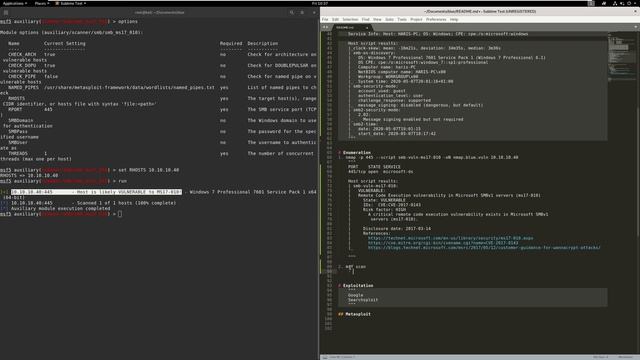The width and height of the screenshot is (640, 360).
Task: Click the Markdown syntax selector in the status bar
Action: pyautogui.click(x=625, y=357)
